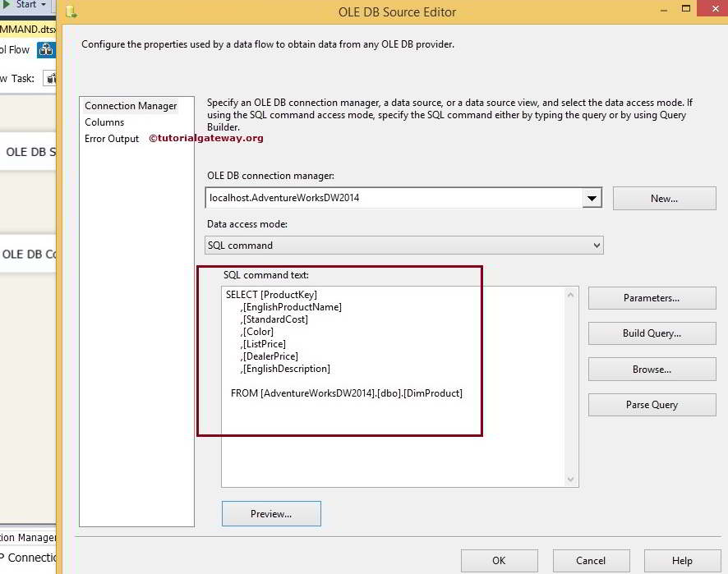This screenshot has height=574, width=728.
Task: Click the Parameters... button
Action: tap(652, 298)
